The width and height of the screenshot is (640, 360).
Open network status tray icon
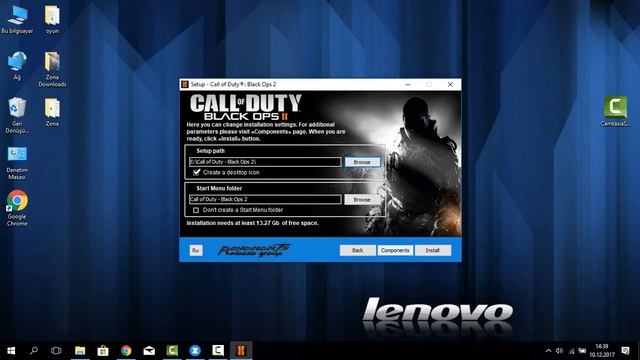point(571,351)
